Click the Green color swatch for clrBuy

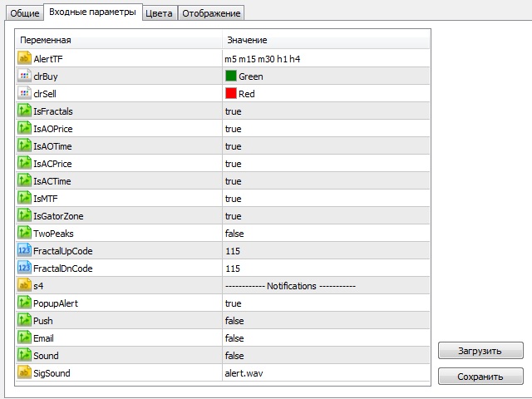(231, 76)
